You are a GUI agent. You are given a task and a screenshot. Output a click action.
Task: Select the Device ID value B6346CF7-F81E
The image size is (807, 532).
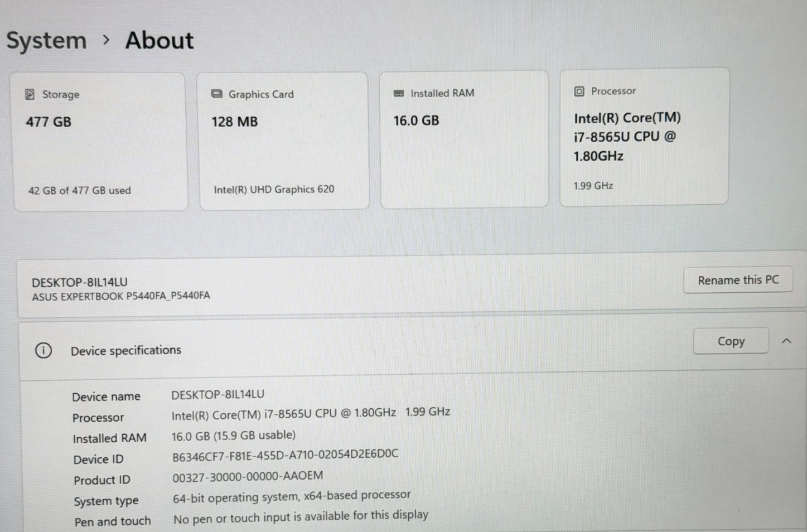[x=285, y=455]
